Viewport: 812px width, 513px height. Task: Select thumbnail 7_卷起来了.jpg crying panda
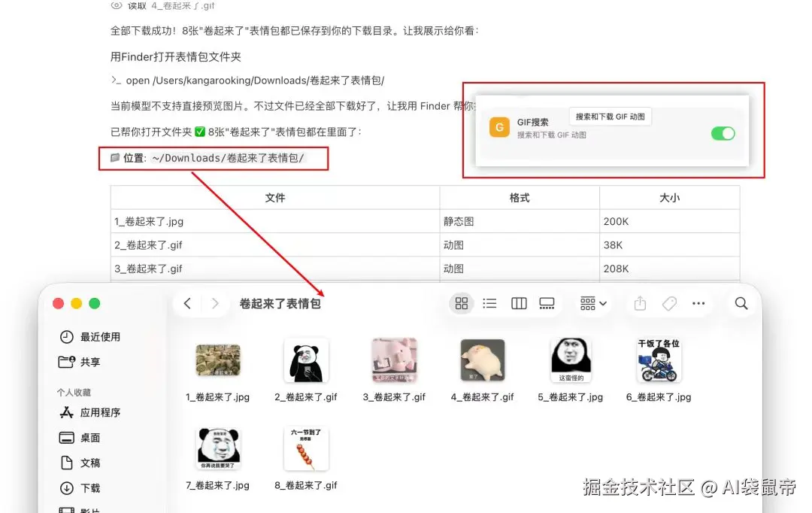tap(218, 448)
